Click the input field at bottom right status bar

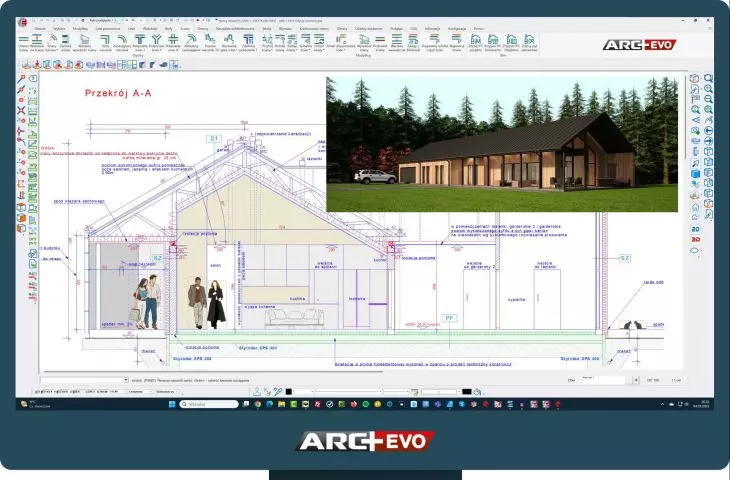pos(603,380)
